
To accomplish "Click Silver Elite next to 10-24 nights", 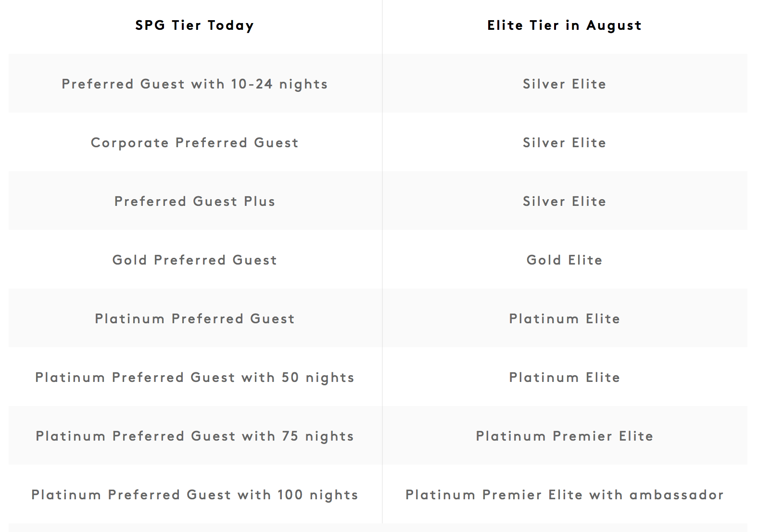I will 564,84.
